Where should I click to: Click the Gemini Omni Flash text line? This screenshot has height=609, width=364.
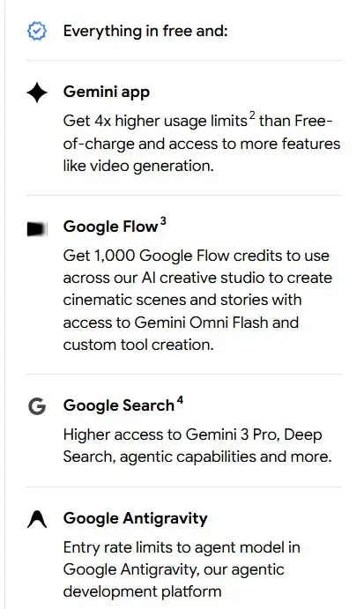[x=181, y=323]
